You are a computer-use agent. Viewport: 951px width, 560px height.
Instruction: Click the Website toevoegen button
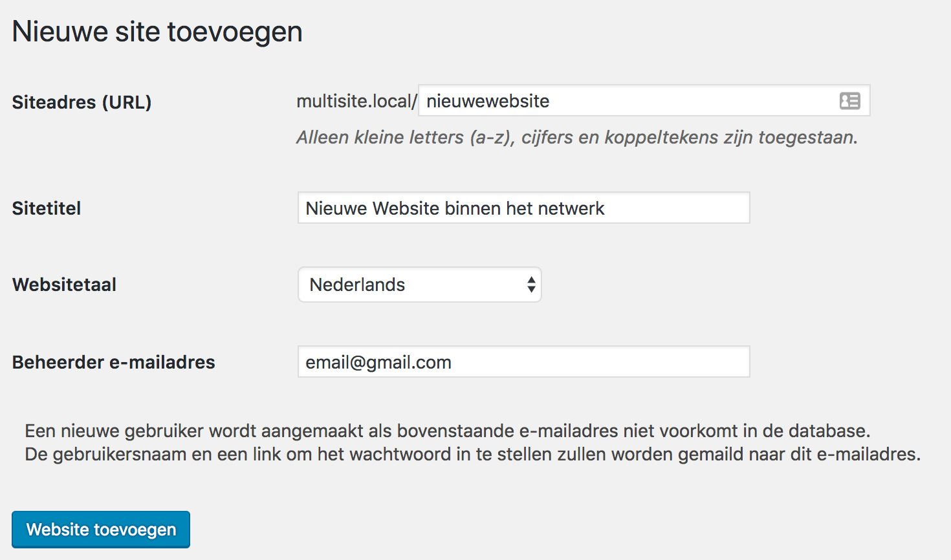click(x=101, y=530)
